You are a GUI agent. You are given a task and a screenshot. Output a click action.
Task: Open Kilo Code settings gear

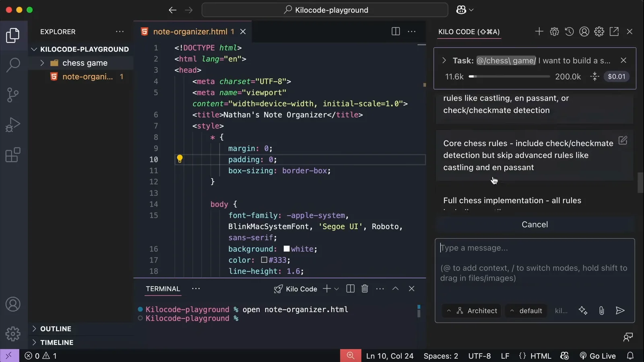599,31
